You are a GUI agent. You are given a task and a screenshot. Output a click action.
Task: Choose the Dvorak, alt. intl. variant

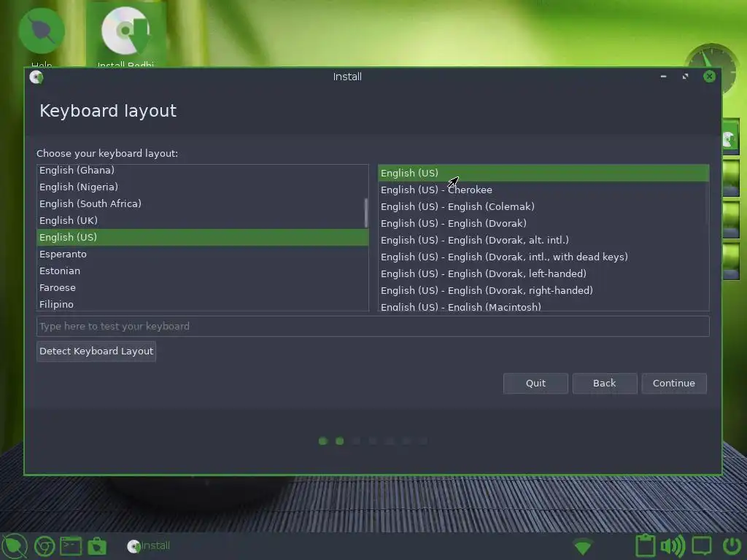pyautogui.click(x=543, y=240)
